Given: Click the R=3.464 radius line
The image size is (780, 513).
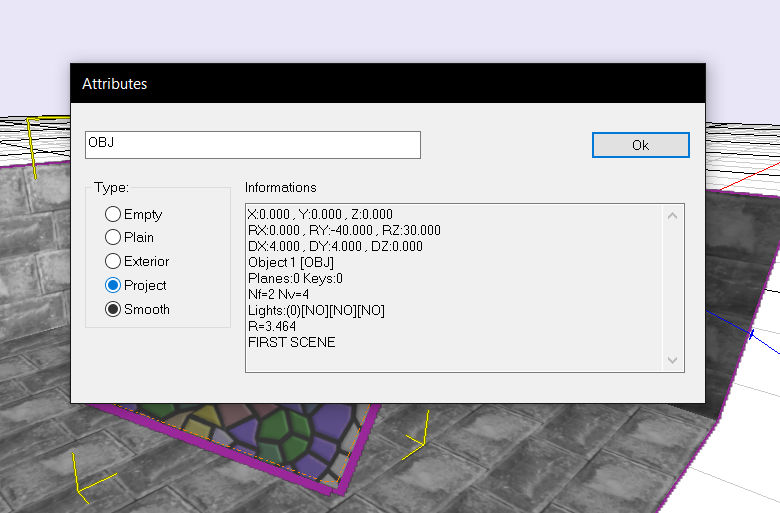Looking at the screenshot, I should [272, 326].
